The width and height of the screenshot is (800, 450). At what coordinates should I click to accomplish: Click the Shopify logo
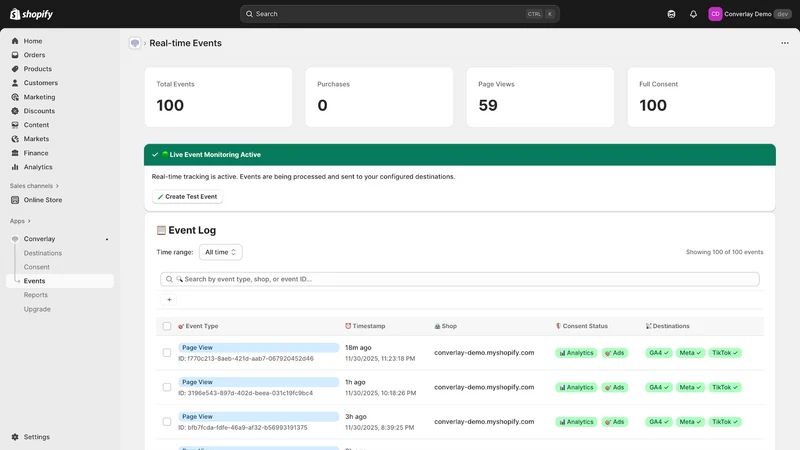point(31,14)
